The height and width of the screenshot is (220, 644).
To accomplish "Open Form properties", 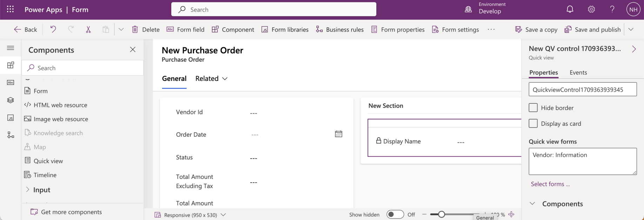I will (398, 29).
